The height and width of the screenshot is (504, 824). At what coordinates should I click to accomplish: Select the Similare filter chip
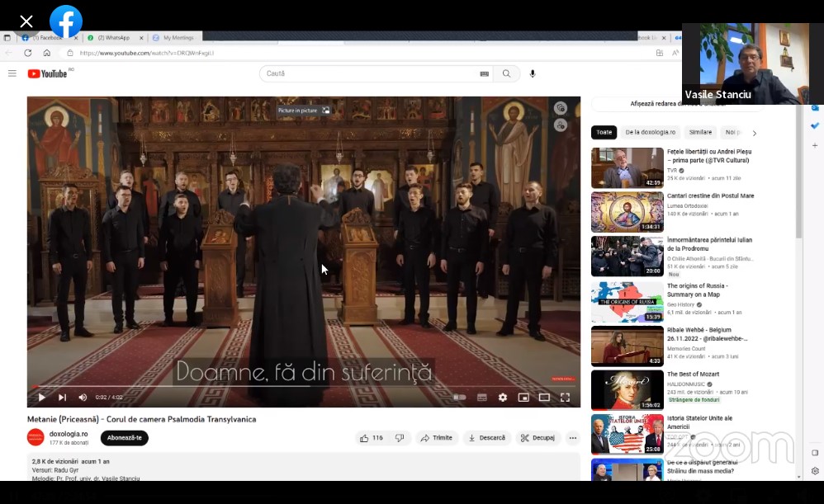pyautogui.click(x=700, y=132)
